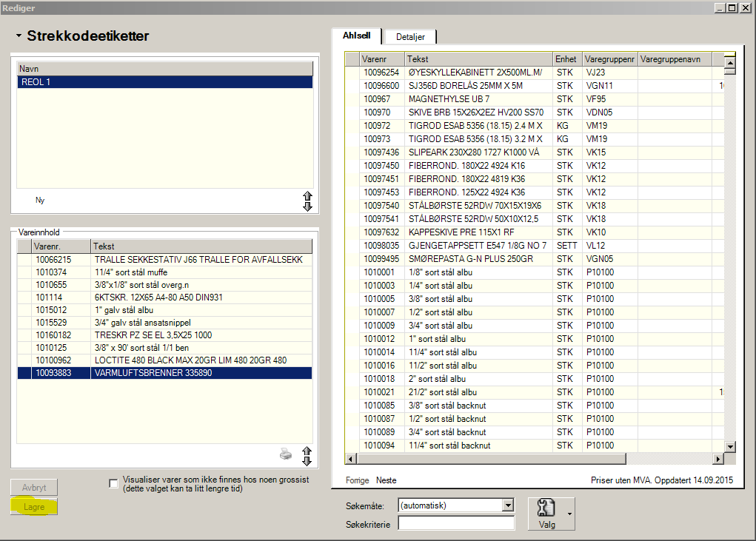Viewport: 756px width, 541px height.
Task: Click the up/down arrows icon in Navn panel
Action: pos(307,201)
